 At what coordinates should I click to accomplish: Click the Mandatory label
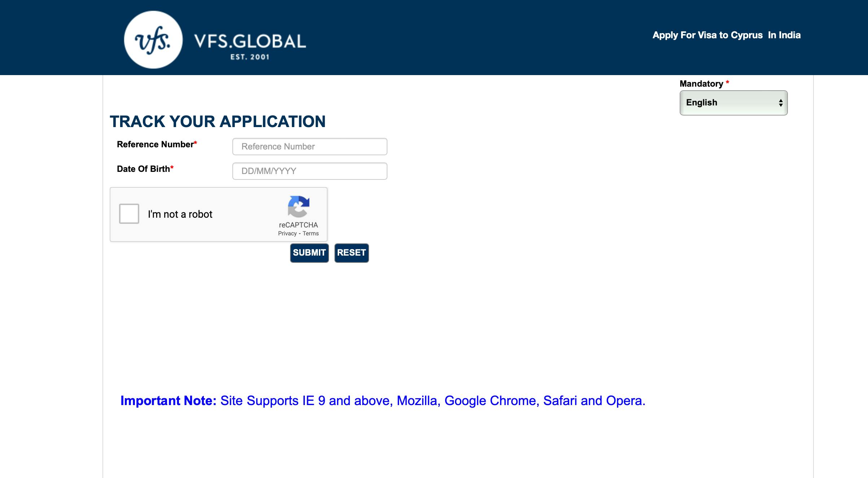pyautogui.click(x=705, y=84)
